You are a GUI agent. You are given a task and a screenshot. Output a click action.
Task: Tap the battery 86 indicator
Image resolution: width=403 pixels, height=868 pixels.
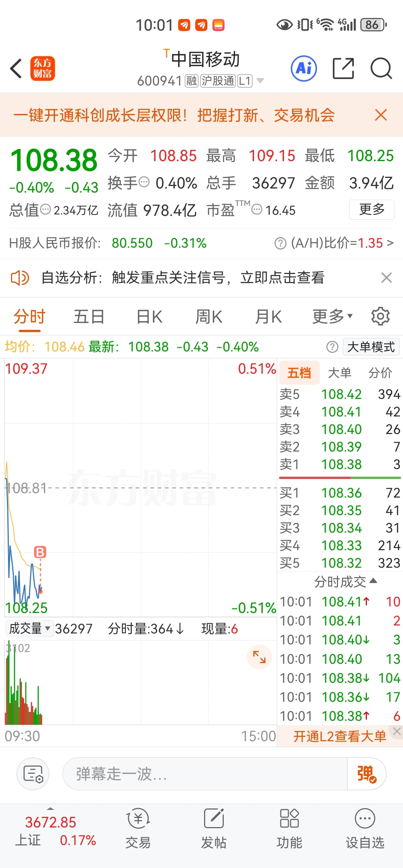pyautogui.click(x=373, y=25)
